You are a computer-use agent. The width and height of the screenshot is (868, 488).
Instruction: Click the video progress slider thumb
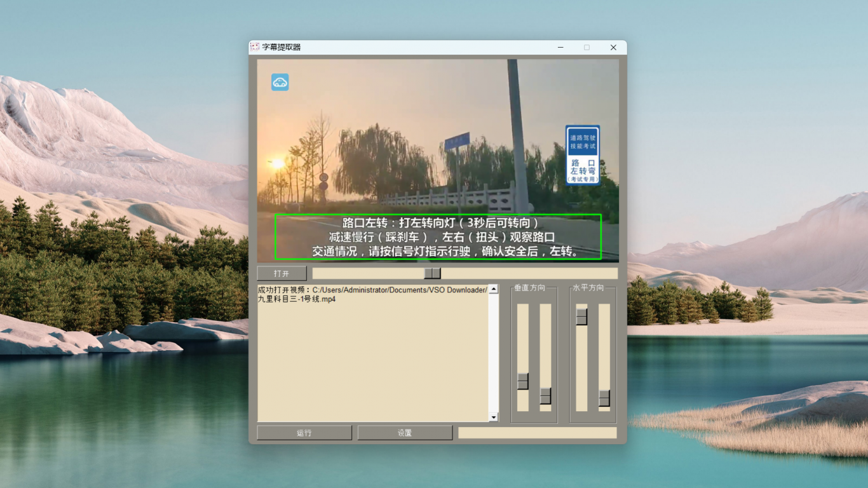[x=432, y=273]
